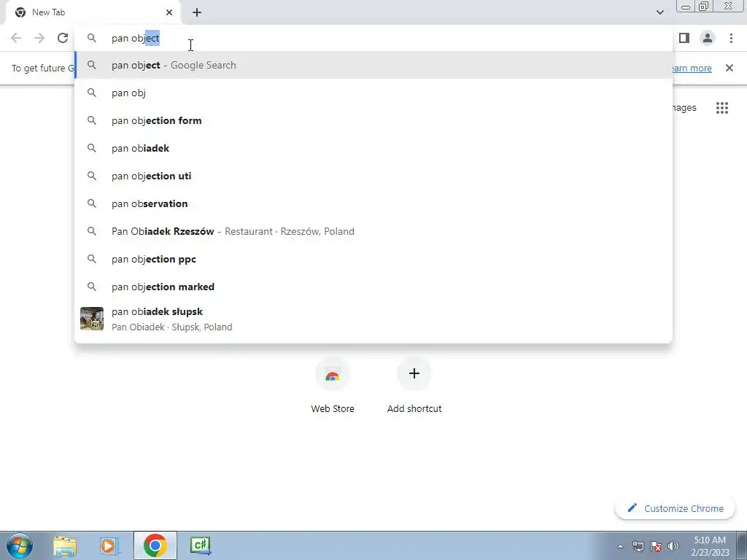Dismiss the infobar with the X

[x=729, y=68]
